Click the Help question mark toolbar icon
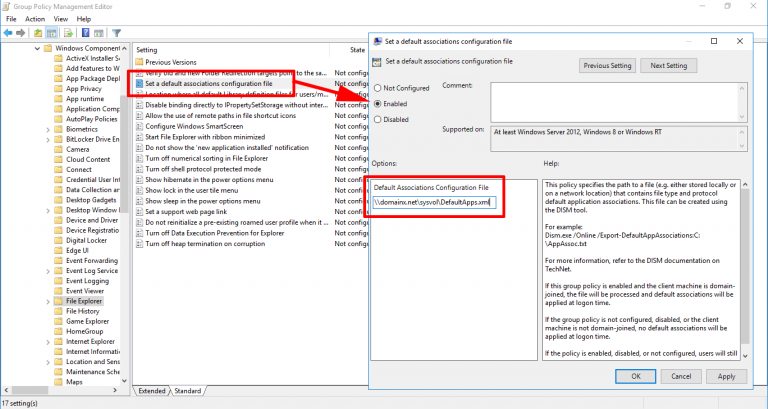The height and width of the screenshot is (409, 768). pyautogui.click(x=85, y=33)
